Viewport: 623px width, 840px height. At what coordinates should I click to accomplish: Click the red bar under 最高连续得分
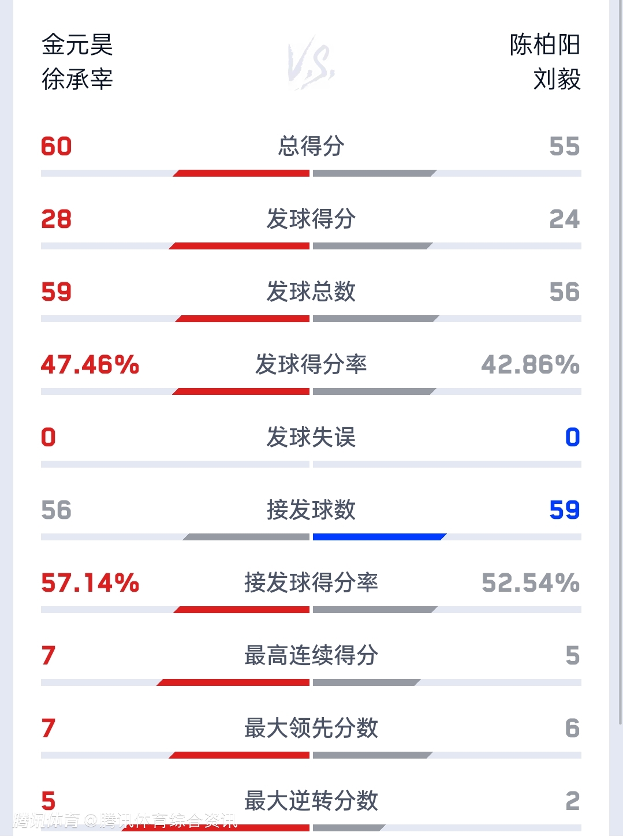[234, 682]
